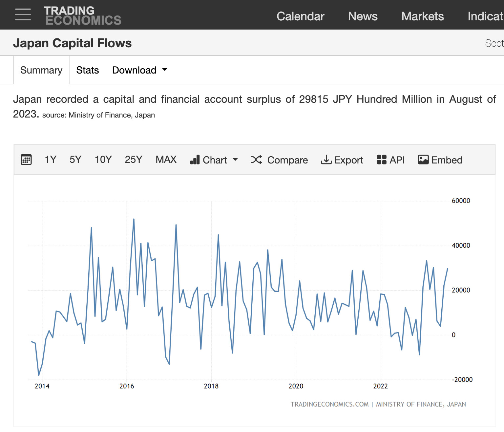Set chart range to 5Y
The image size is (504, 432).
coord(75,160)
